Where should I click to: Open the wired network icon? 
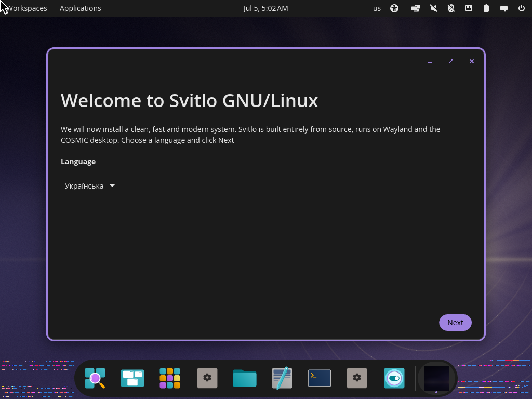coord(469,8)
